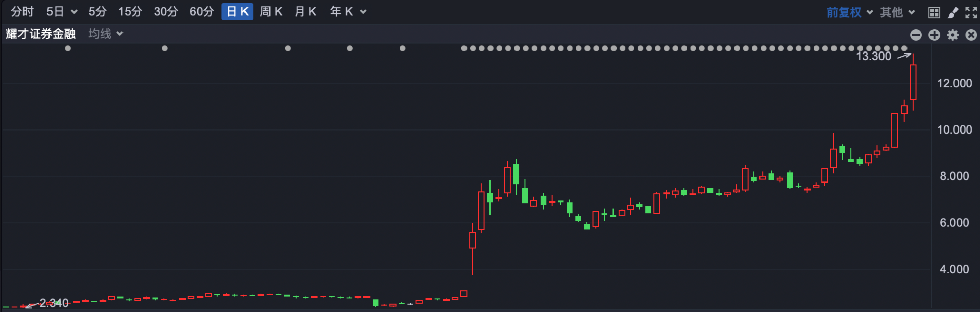Select the 60分 interval tab
This screenshot has height=312, width=980.
202,12
